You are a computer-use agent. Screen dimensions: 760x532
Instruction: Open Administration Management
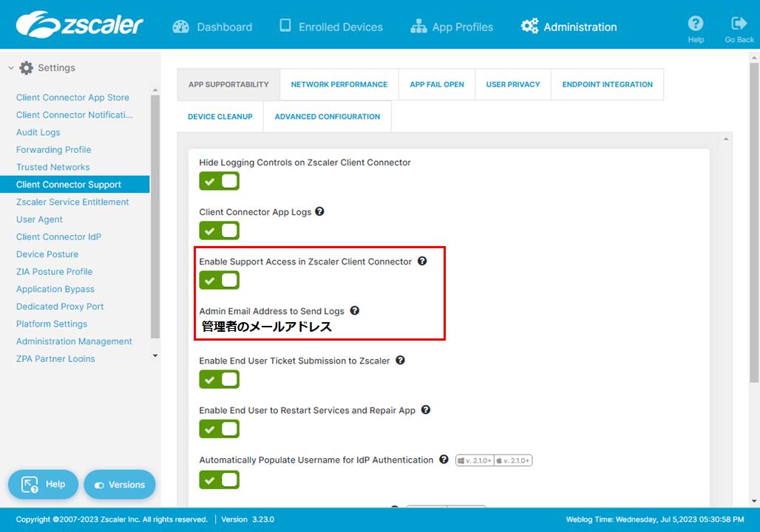click(x=74, y=341)
